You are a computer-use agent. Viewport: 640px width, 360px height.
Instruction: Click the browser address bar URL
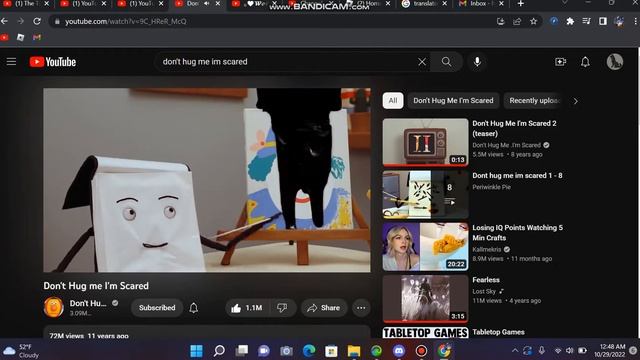(125, 21)
